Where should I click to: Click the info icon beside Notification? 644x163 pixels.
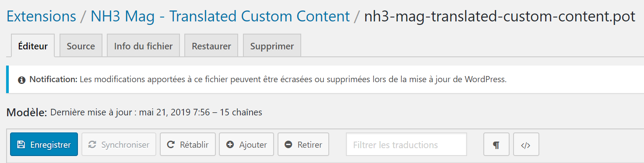21,80
